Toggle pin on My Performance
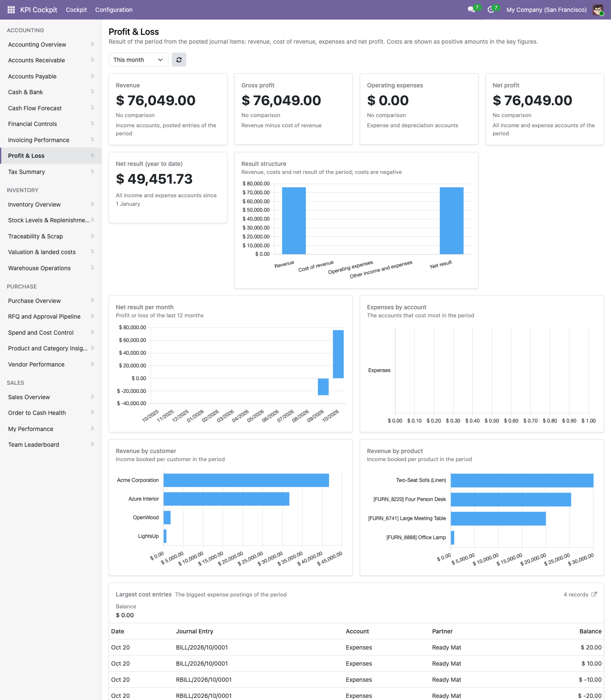 (x=92, y=428)
